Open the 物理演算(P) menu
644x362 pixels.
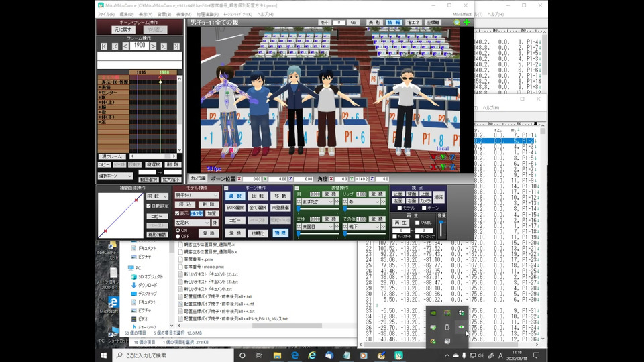point(207,14)
